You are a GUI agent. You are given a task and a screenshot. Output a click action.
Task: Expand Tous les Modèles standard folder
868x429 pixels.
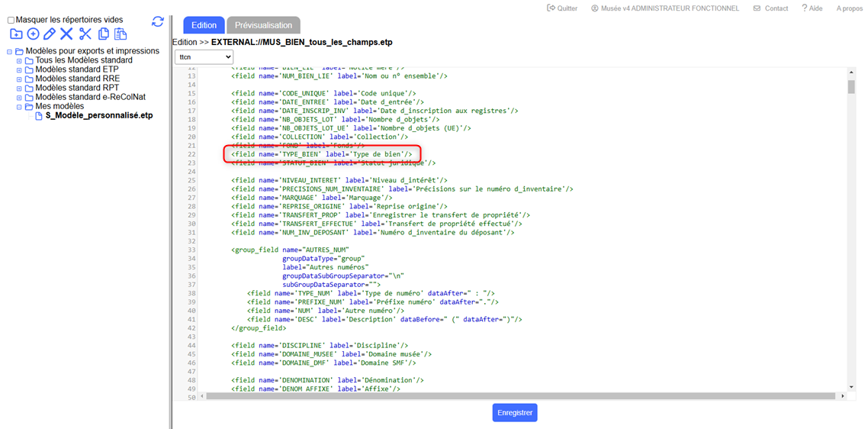(19, 60)
